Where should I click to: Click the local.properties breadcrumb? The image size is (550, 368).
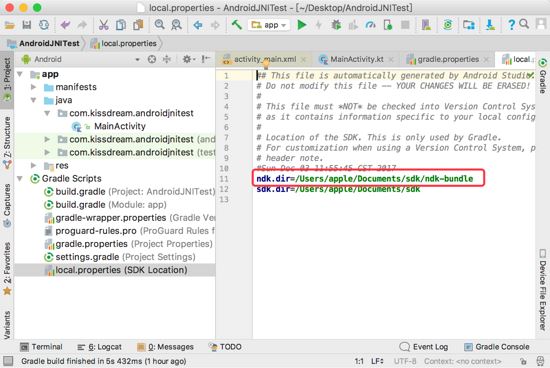124,44
